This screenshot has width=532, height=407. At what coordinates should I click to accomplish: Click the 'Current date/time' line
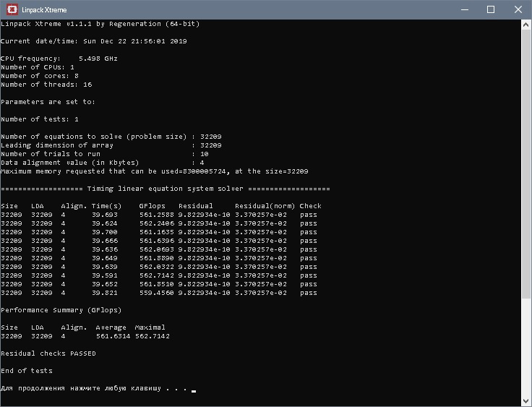click(x=94, y=41)
